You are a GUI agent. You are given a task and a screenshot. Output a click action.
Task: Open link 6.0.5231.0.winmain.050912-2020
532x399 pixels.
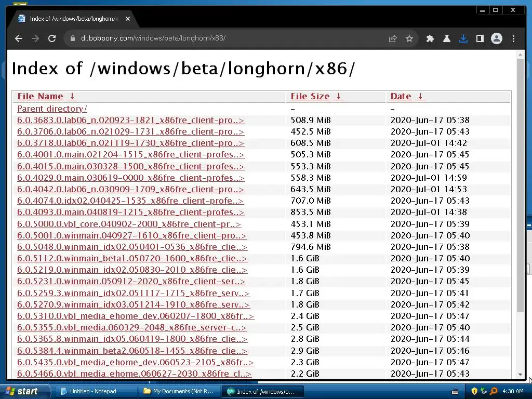131,282
